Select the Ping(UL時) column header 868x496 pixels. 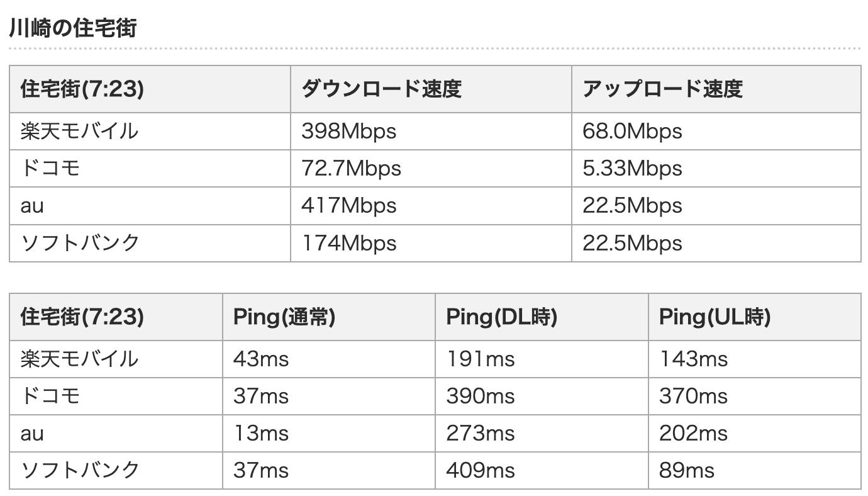click(715, 317)
